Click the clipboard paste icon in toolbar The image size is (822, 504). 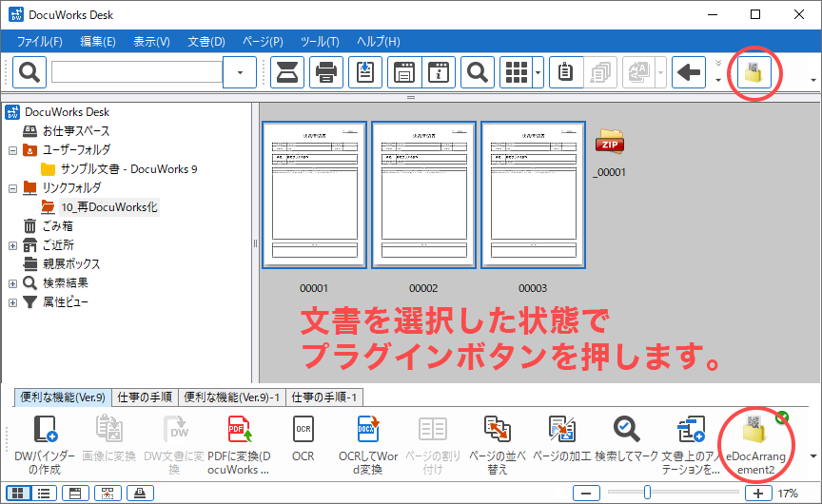pyautogui.click(x=566, y=71)
